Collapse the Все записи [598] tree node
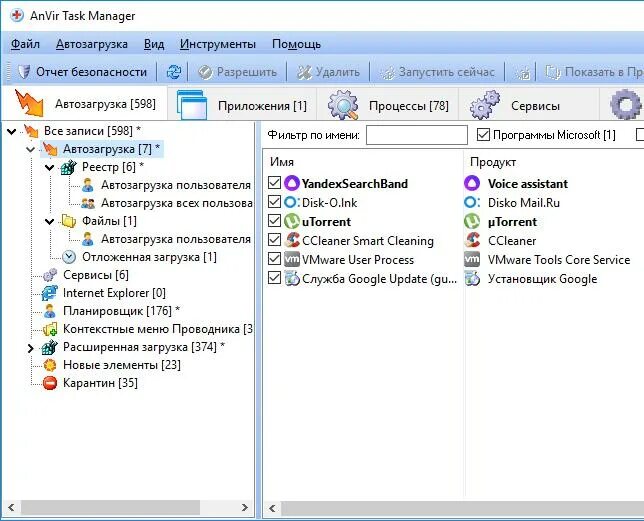 pyautogui.click(x=12, y=131)
